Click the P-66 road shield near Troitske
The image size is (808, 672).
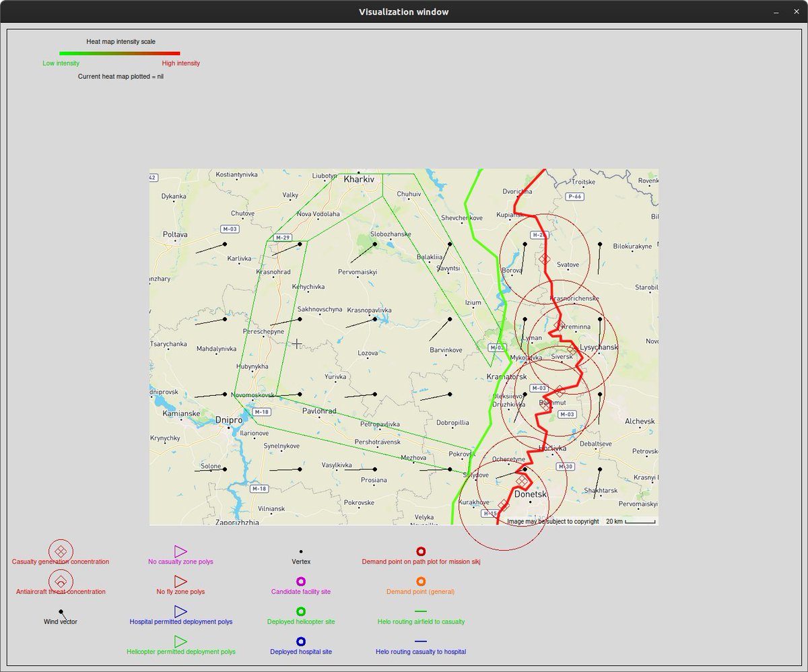click(574, 197)
